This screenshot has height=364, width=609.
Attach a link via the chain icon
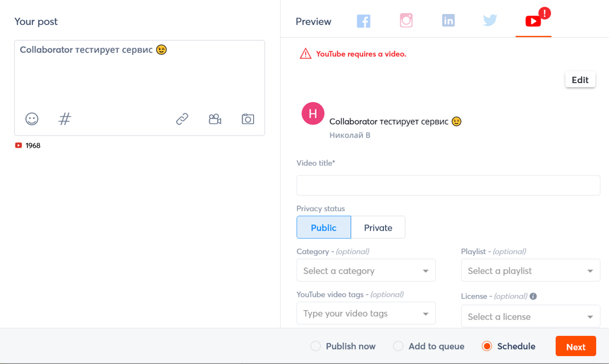point(182,119)
